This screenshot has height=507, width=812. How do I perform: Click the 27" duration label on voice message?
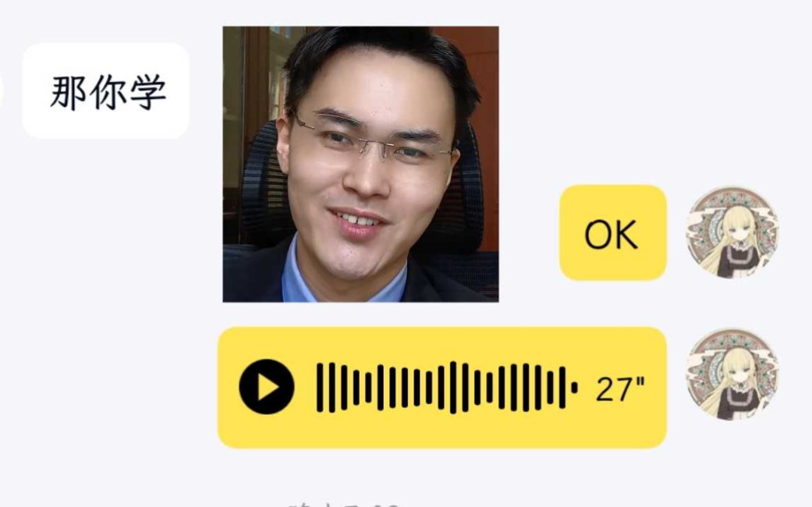620,389
